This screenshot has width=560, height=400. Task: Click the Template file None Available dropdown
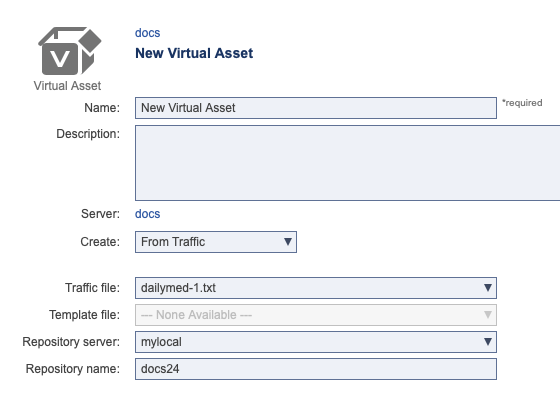pos(316,315)
